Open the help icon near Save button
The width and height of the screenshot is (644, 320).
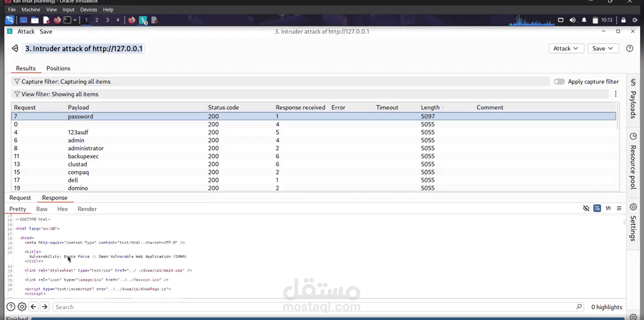[x=630, y=48]
